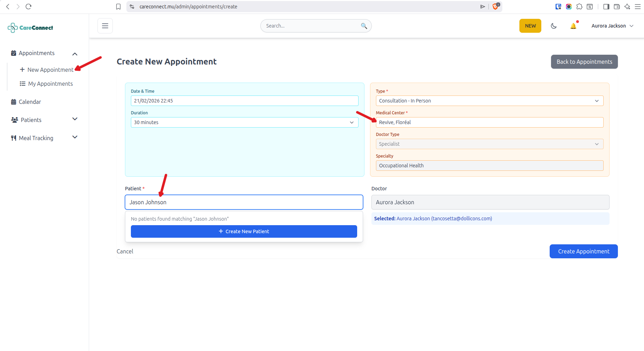Click the Patients people icon in sidebar
644x351 pixels.
pyautogui.click(x=14, y=120)
